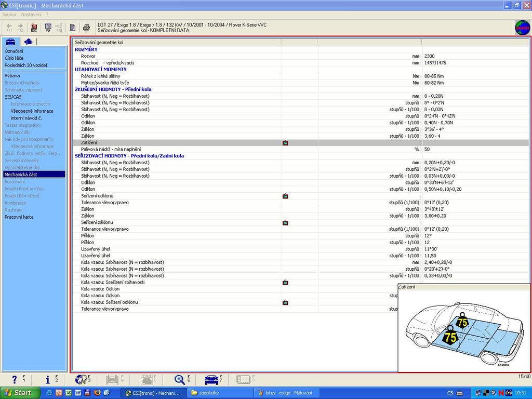Image resolution: width=532 pixels, height=399 pixels.
Task: Click the UTAHOVACÍ MOMENTY heading
Action: [x=100, y=69]
